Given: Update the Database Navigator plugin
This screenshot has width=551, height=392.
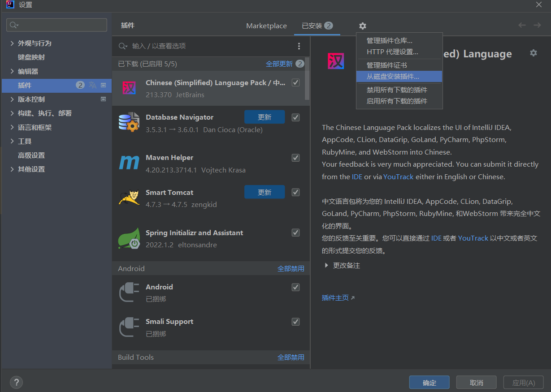Looking at the screenshot, I should coord(265,117).
